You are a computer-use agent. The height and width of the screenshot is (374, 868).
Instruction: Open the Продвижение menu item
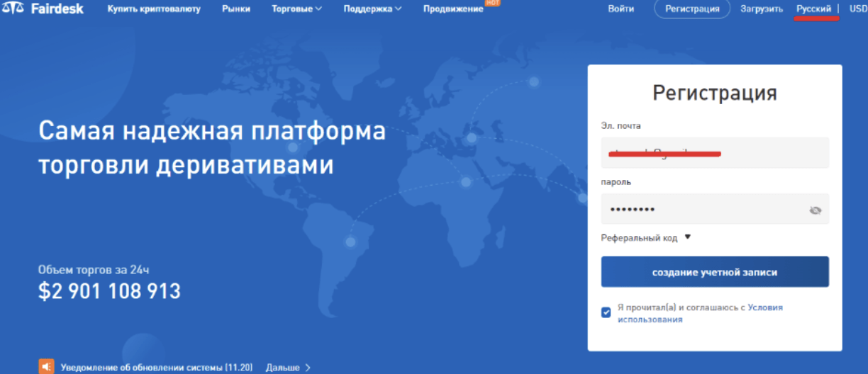(453, 9)
